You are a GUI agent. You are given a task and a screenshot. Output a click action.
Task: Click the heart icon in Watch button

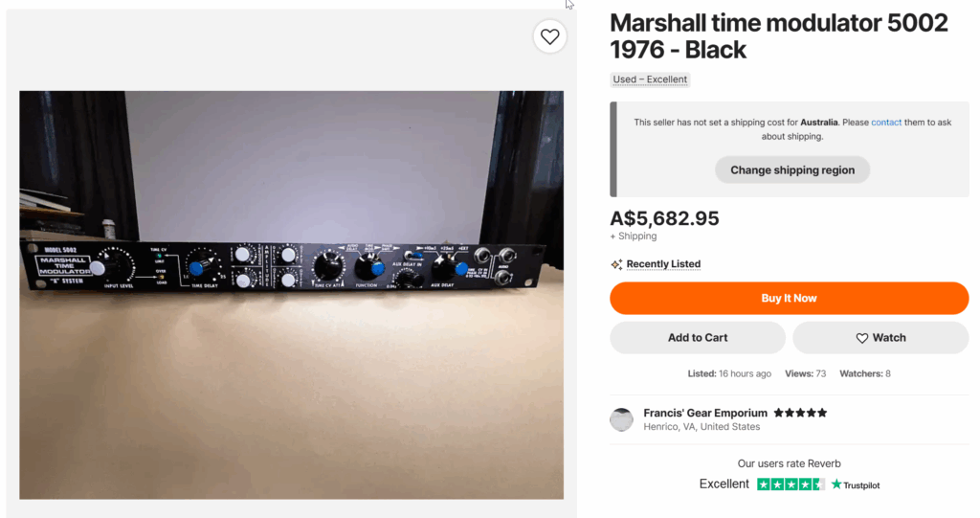(862, 338)
